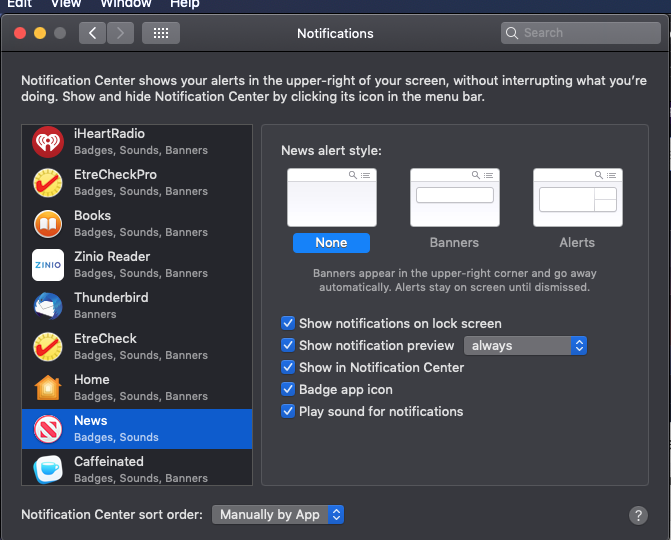671x540 pixels.
Task: Select Home in the app list
Action: pos(137,388)
